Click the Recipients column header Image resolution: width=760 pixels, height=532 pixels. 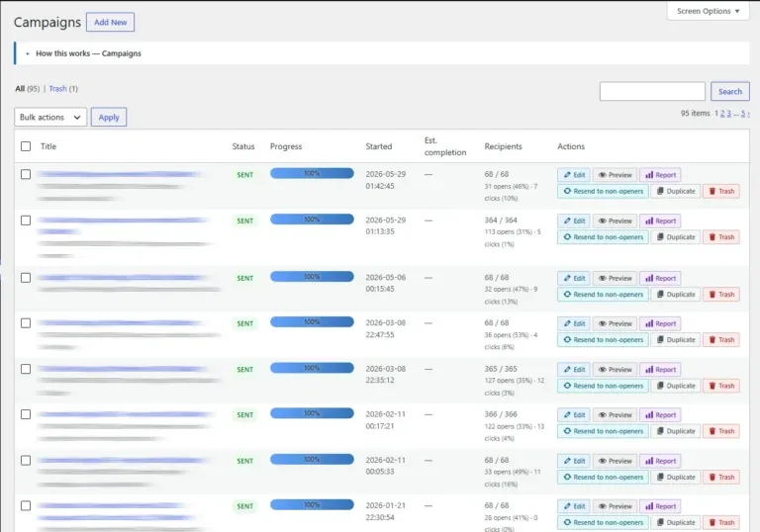[503, 146]
